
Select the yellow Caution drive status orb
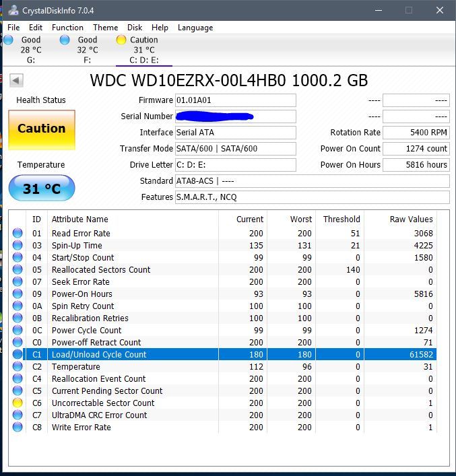coord(121,40)
